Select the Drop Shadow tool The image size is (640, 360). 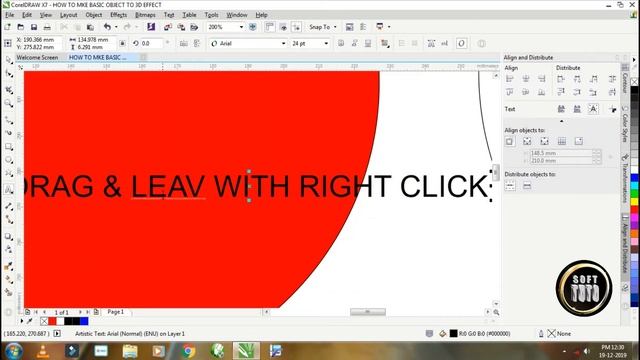[x=9, y=236]
